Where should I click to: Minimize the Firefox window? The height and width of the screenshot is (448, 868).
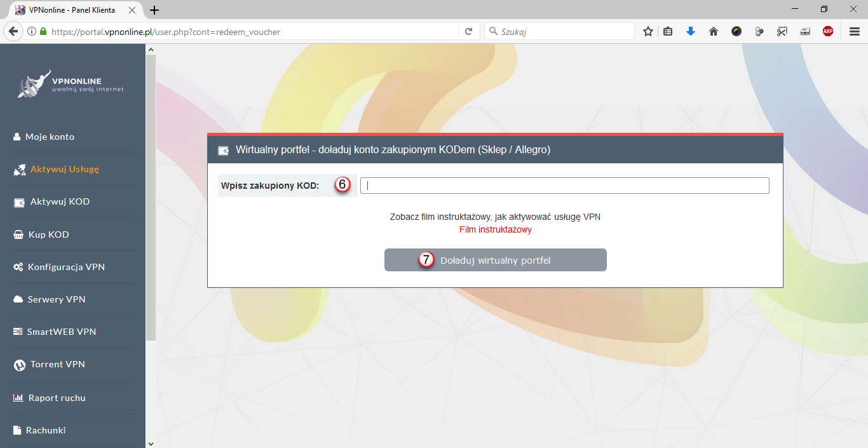tap(795, 9)
